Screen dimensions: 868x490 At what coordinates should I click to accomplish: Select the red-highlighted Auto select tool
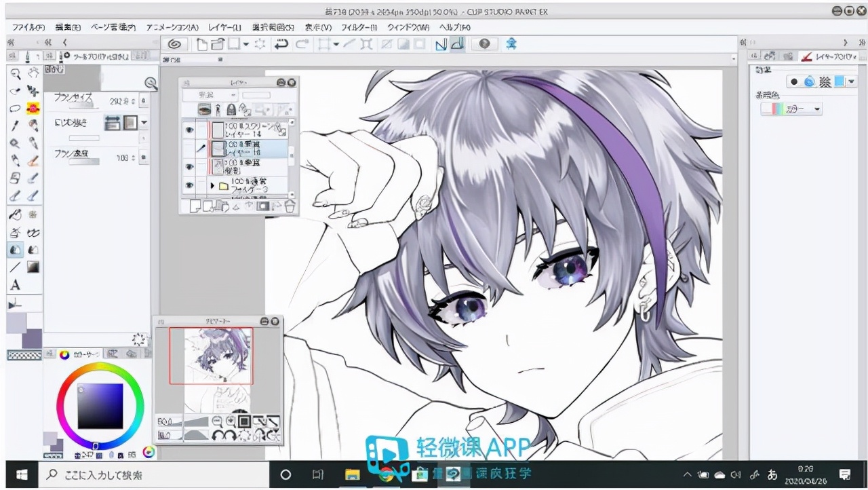point(33,109)
